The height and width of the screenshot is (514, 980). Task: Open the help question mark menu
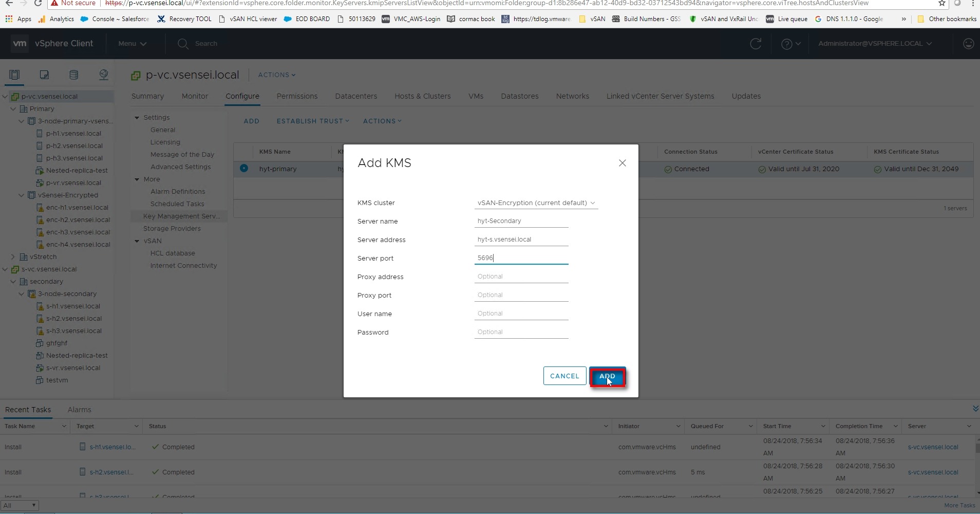[x=790, y=44]
